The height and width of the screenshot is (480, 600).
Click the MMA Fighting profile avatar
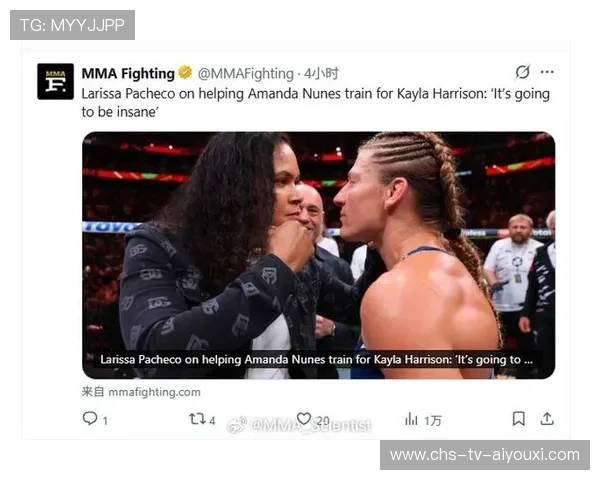[x=55, y=82]
